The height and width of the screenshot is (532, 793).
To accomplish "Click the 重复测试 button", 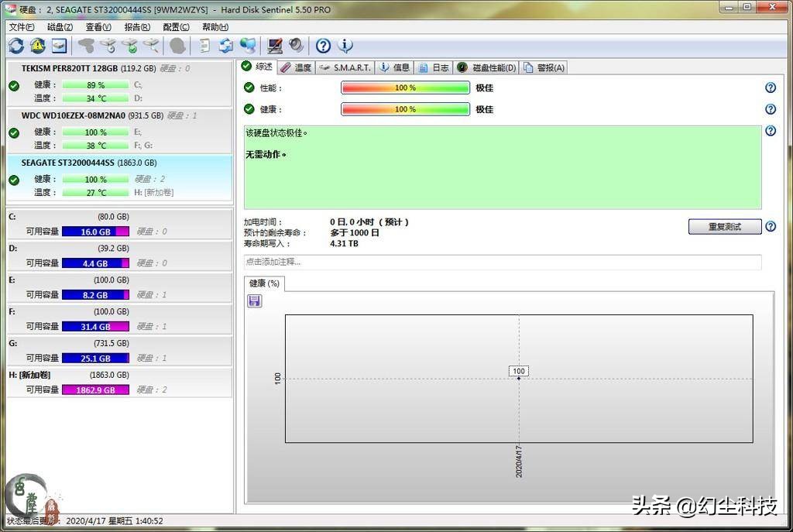I will pos(725,227).
